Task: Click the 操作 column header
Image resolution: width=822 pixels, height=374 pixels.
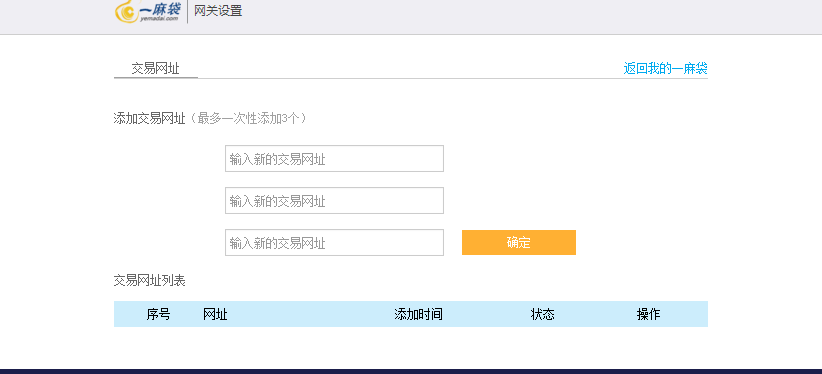Action: 648,314
